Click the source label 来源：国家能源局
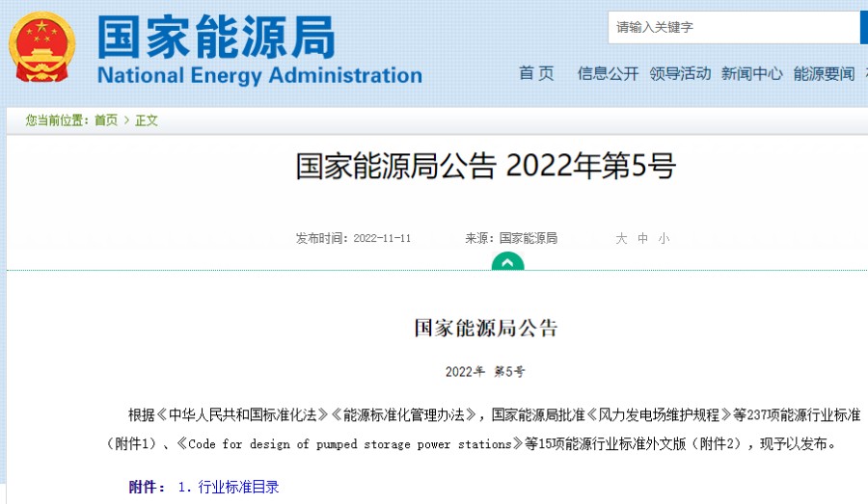The height and width of the screenshot is (504, 868). pyautogui.click(x=511, y=238)
